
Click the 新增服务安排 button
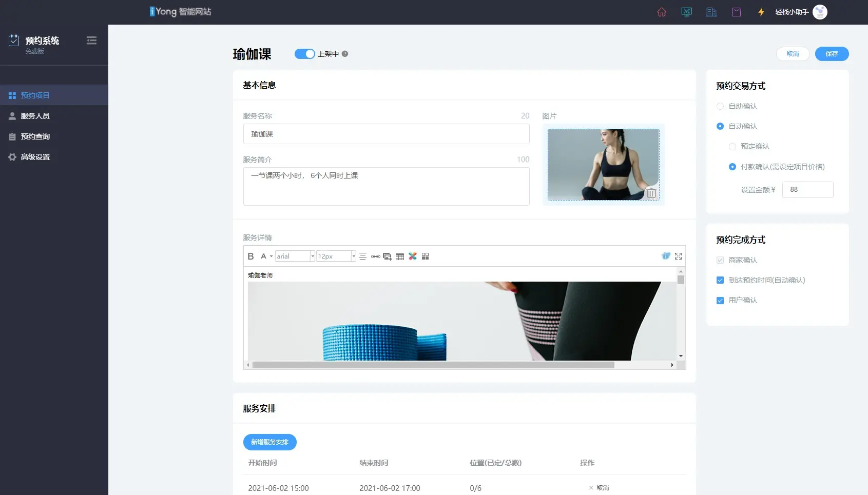tap(269, 442)
